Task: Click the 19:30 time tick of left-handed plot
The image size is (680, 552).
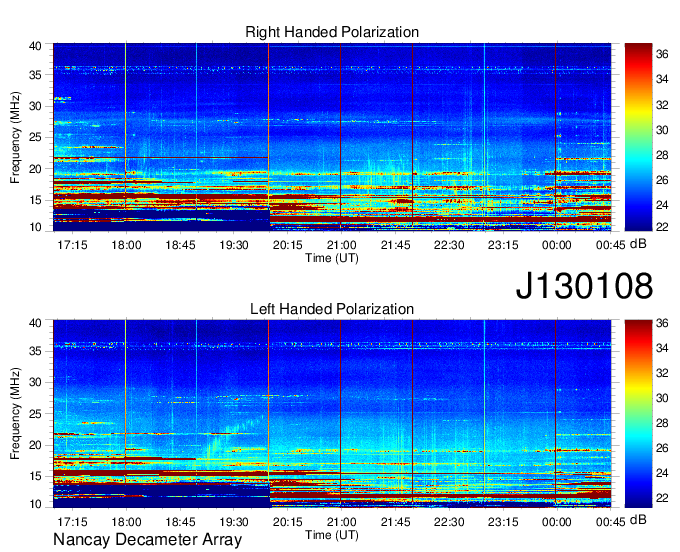Action: point(234,522)
